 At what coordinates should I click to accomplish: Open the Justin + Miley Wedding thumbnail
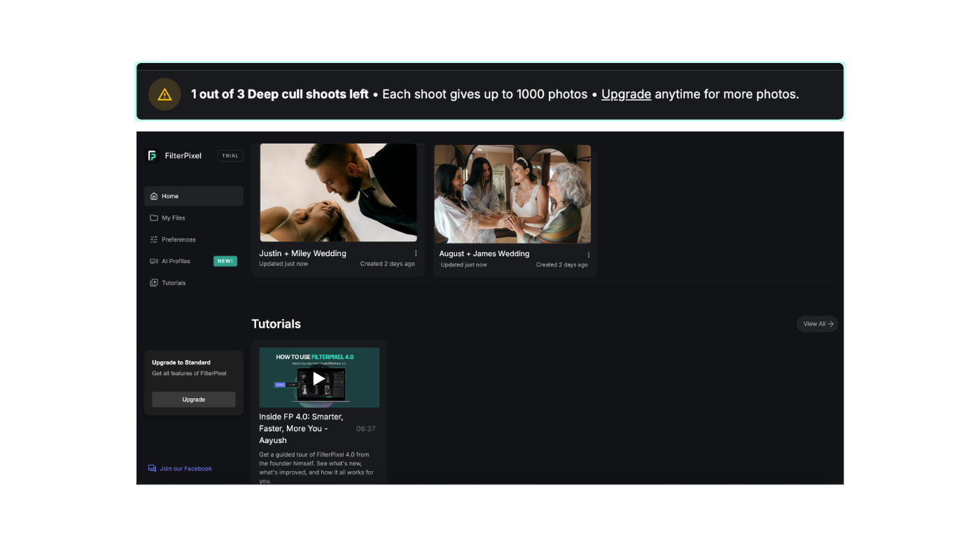point(339,192)
